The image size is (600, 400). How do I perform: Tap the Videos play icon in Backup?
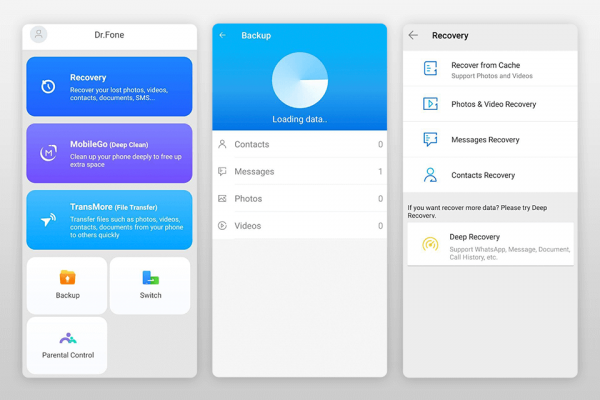point(222,226)
